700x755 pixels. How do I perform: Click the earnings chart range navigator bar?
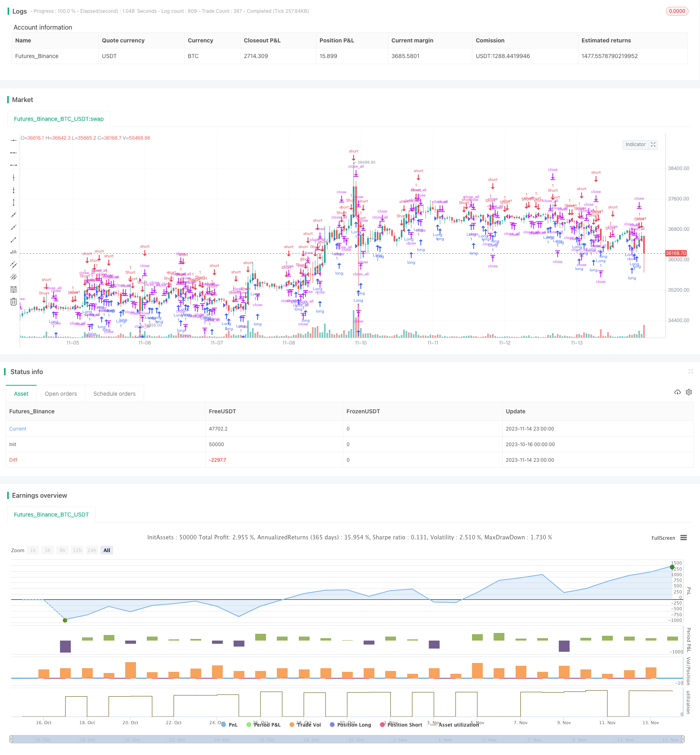pyautogui.click(x=347, y=739)
